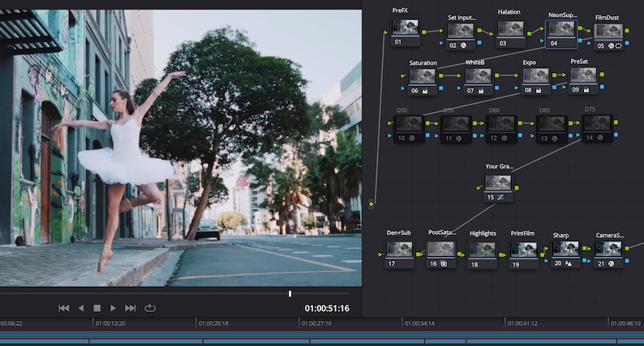Click the 01:00:51:16 timecode display

click(327, 309)
